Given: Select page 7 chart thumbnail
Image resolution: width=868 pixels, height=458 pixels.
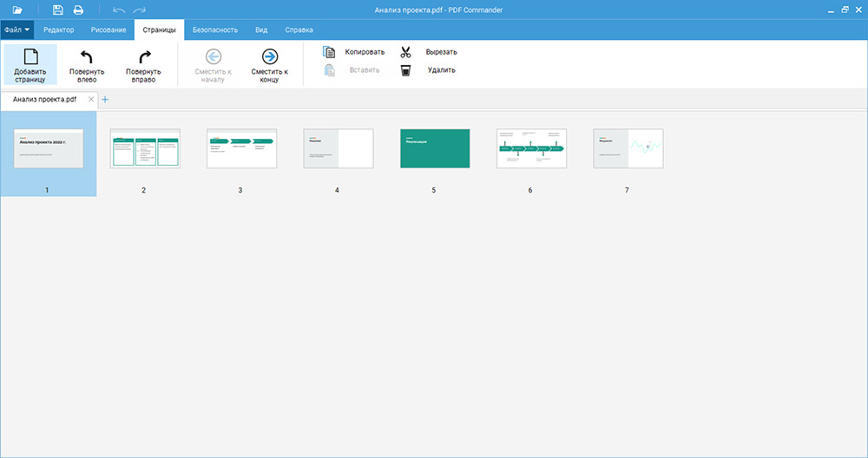Looking at the screenshot, I should (x=628, y=149).
